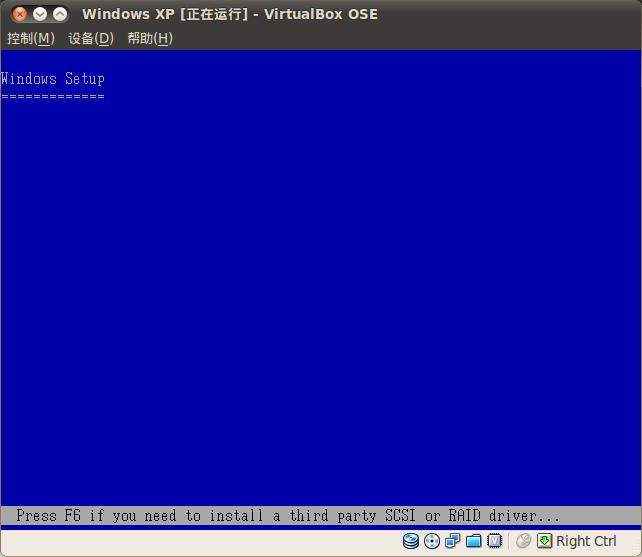Click the Press F6 SCSI or RAID driver message
The height and width of the screenshot is (557, 642).
coord(287,515)
